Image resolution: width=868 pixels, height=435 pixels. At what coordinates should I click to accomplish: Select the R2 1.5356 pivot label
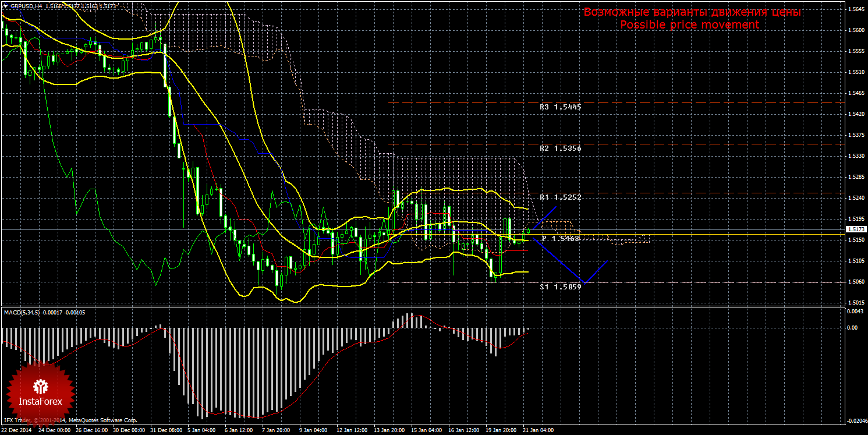click(x=560, y=148)
